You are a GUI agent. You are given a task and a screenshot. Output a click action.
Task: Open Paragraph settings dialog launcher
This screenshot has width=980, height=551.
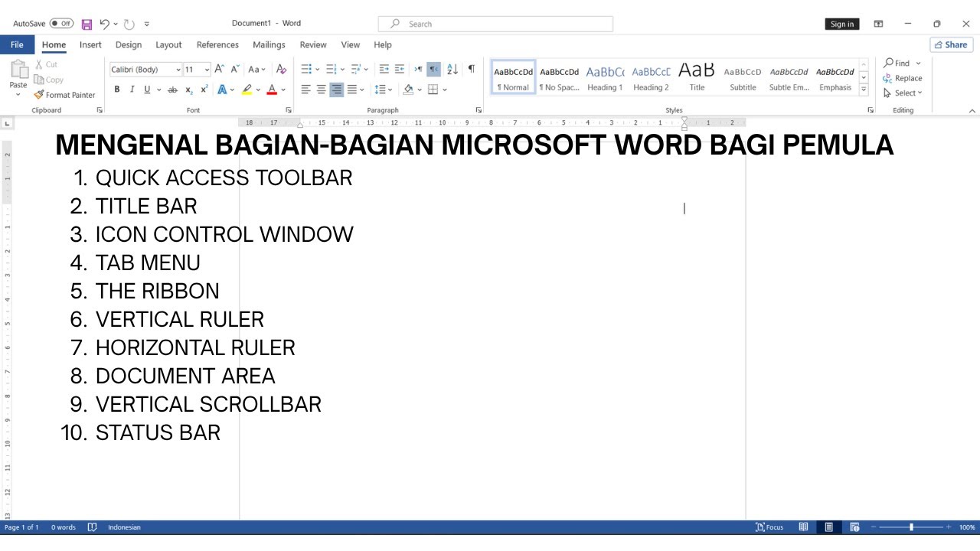[479, 110]
